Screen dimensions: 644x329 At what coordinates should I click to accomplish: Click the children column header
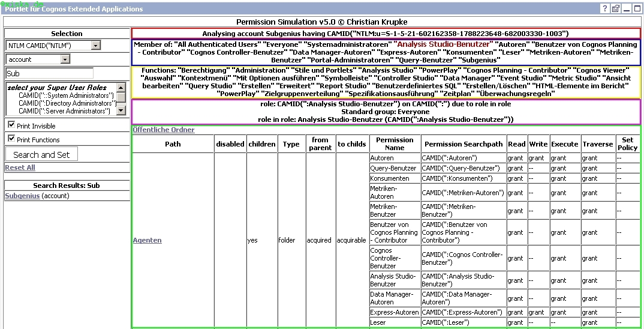pos(261,144)
